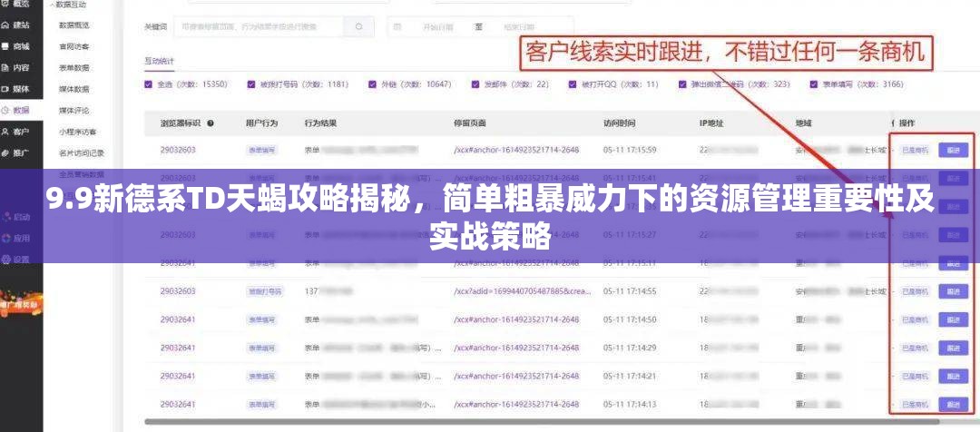Open browser ID 29032641 in 17:14:50 row
This screenshot has height=432, width=980.
[x=178, y=319]
